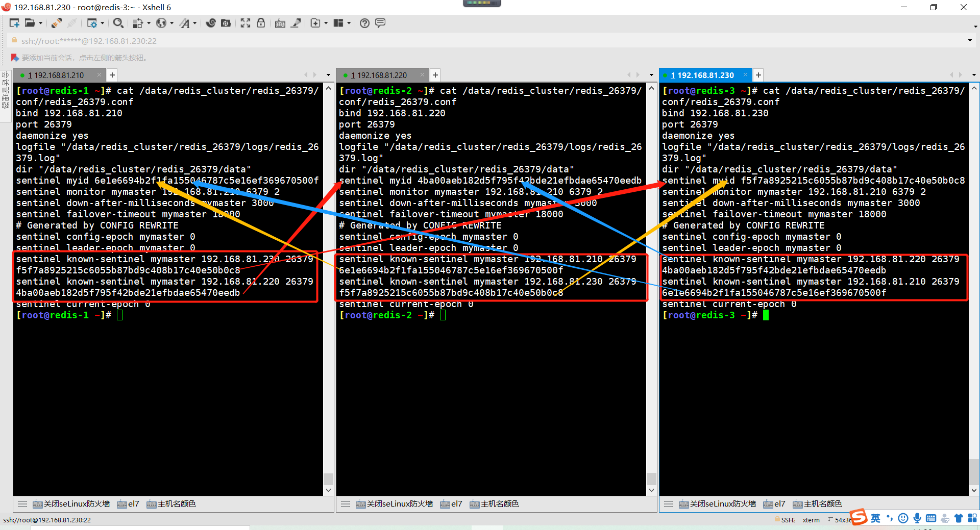Expand the layout dropdown arrow
Viewport: 980px width, 530px height.
click(349, 23)
